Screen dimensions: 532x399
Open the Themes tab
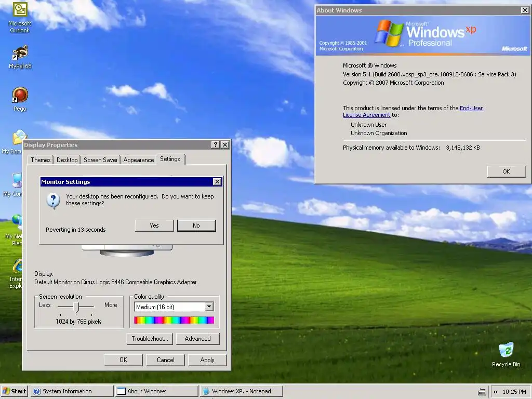tap(41, 160)
